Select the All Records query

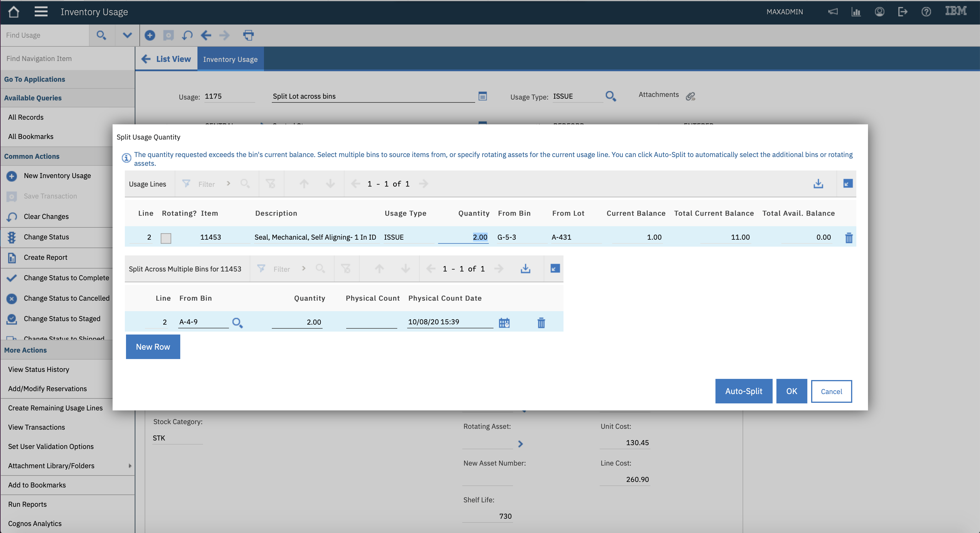[26, 117]
